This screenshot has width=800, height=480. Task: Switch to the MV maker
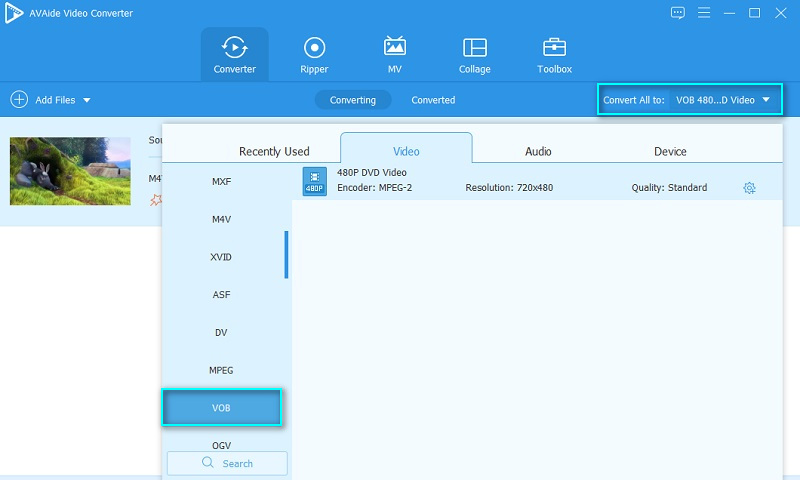coord(395,48)
